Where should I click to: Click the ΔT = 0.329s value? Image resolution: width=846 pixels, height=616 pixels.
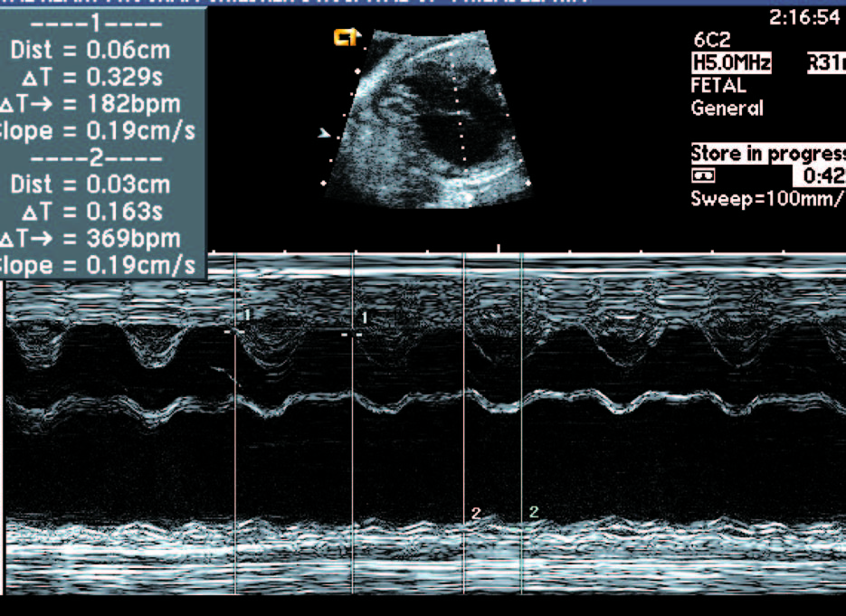[x=92, y=77]
